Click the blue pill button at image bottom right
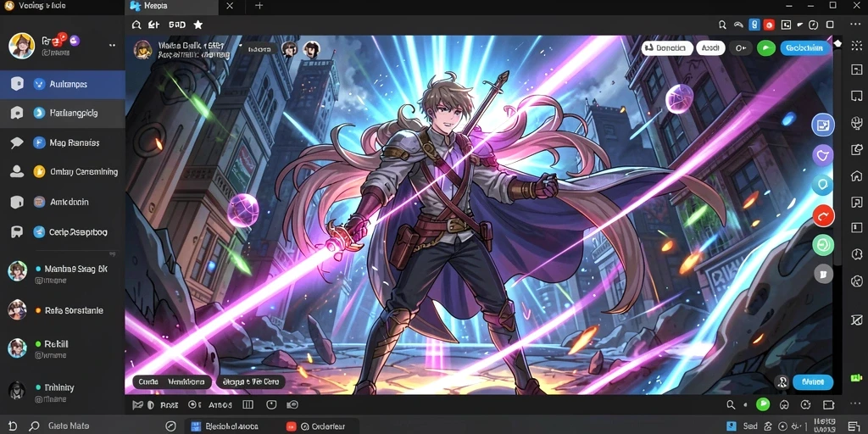 [813, 382]
